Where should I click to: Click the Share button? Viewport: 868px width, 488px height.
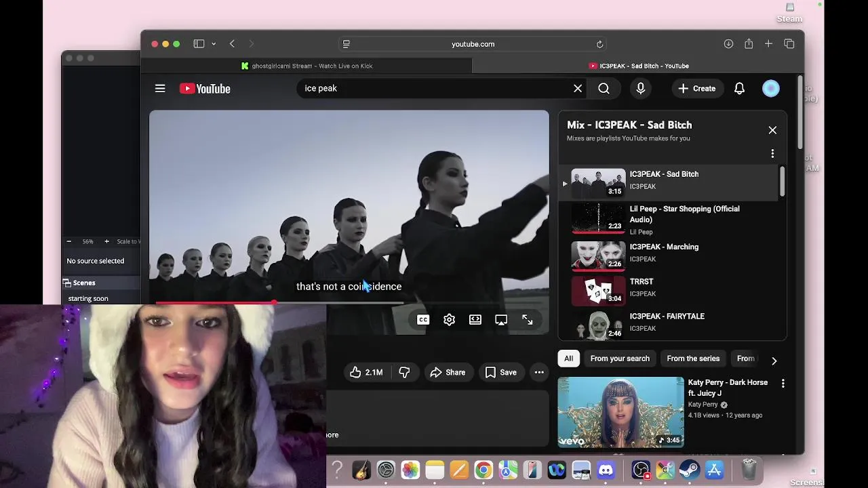(x=448, y=372)
